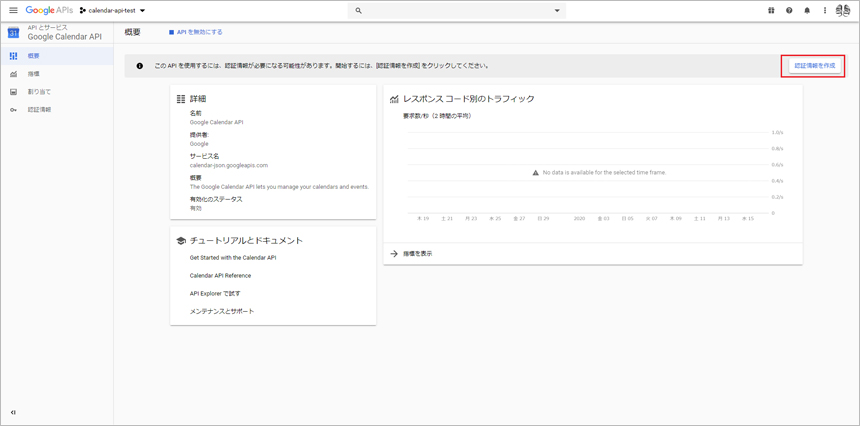Click the 概要 page title

tap(133, 32)
